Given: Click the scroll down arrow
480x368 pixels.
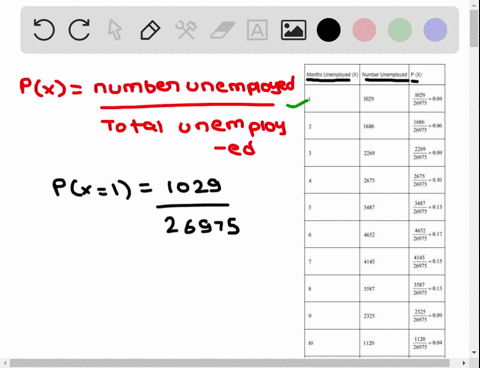Looking at the screenshot, I should coord(474,353).
